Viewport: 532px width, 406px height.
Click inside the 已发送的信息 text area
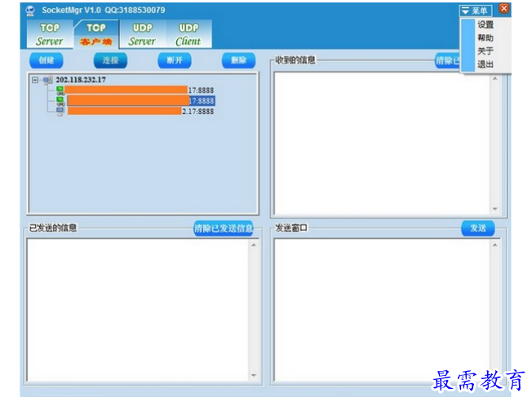point(138,310)
